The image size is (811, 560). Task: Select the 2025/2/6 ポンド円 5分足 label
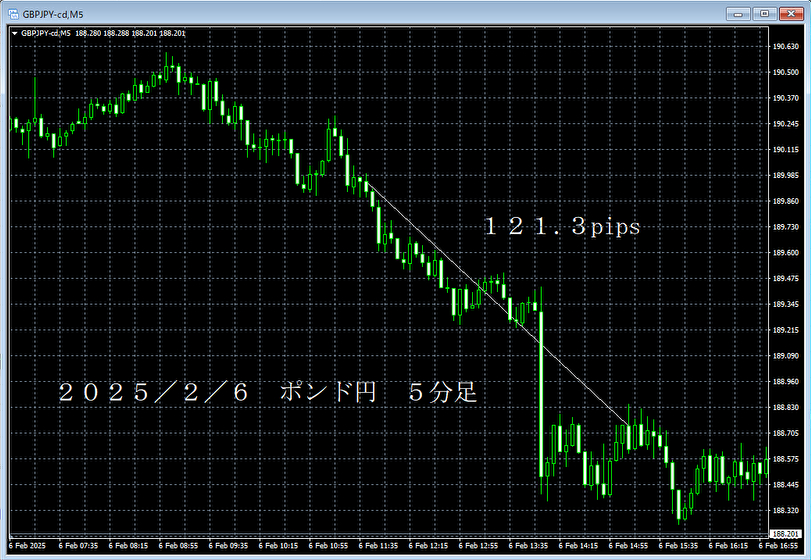click(x=268, y=392)
